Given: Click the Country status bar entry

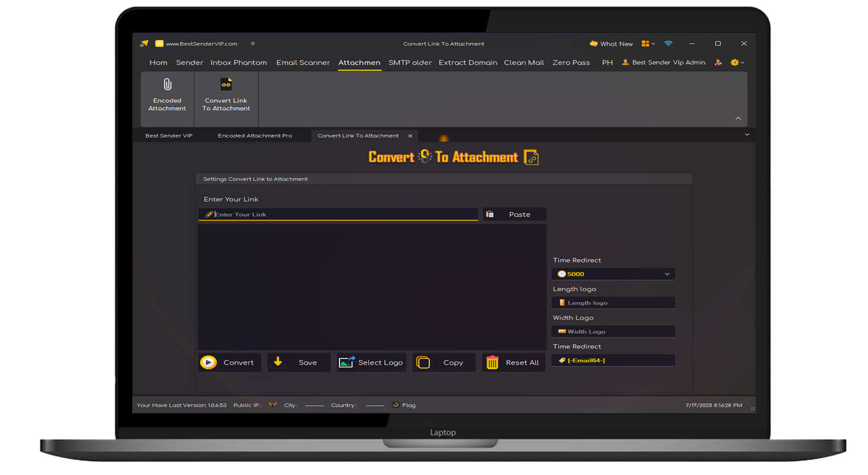Looking at the screenshot, I should [x=358, y=405].
